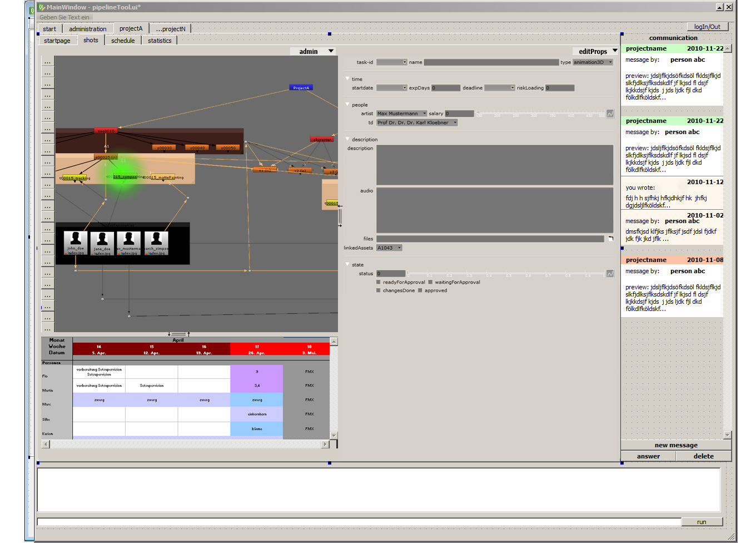This screenshot has width=756, height=543.
Task: Click into the name input field
Action: pyautogui.click(x=491, y=62)
